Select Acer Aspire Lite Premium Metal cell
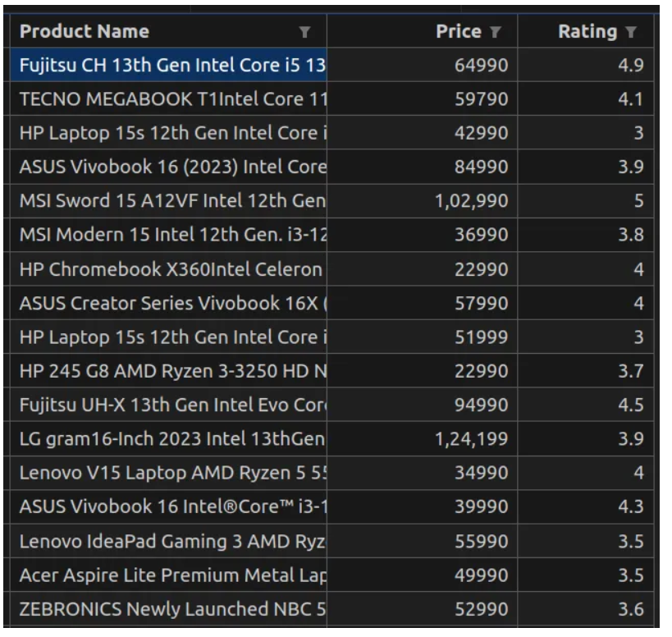 (x=168, y=575)
